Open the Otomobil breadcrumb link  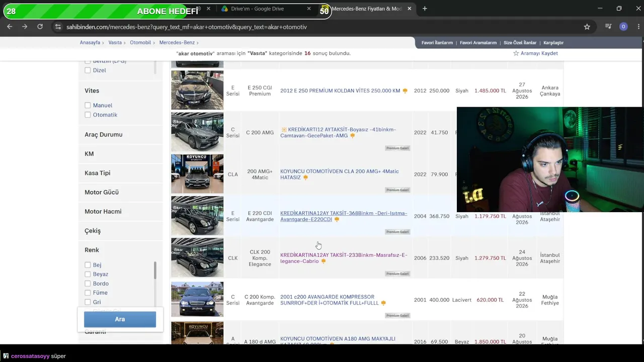pos(140,43)
